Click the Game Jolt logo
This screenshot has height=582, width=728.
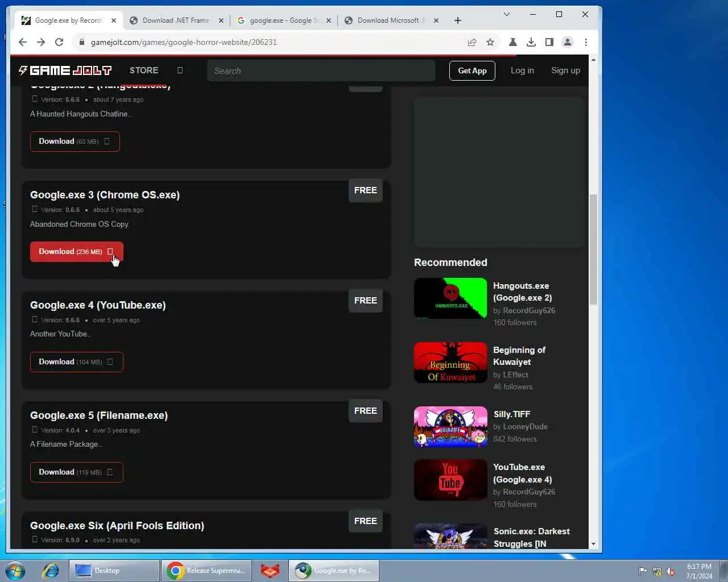65,70
